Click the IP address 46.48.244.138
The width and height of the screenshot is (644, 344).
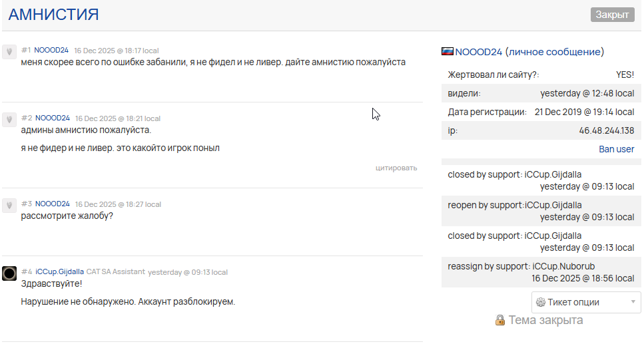point(606,130)
